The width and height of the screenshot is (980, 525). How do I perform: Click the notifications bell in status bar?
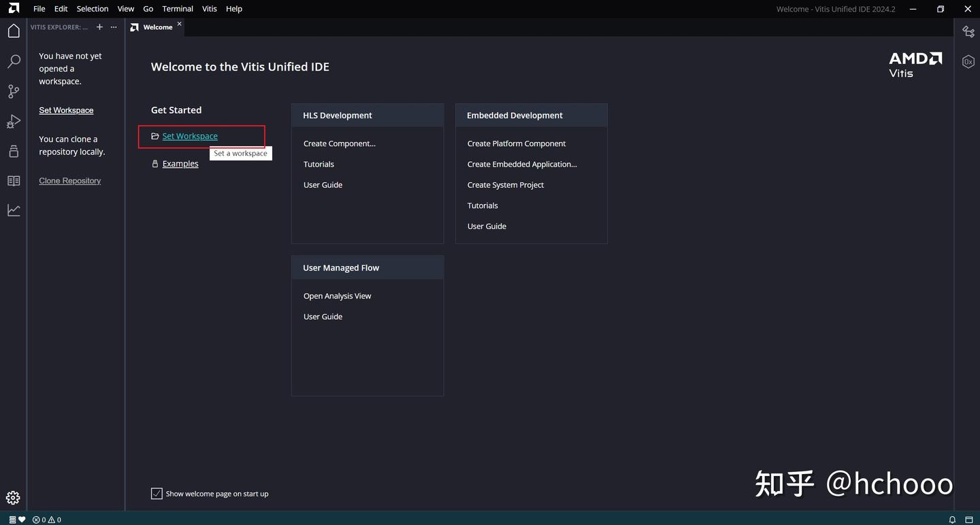[952, 520]
